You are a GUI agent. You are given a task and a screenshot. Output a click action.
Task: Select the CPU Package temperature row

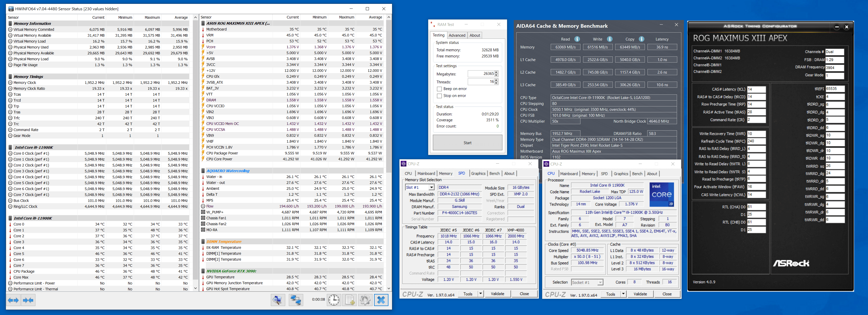pyautogui.click(x=98, y=272)
